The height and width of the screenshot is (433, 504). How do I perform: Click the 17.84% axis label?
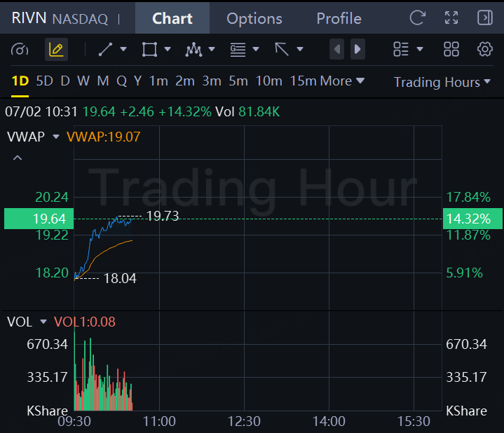tap(468, 197)
